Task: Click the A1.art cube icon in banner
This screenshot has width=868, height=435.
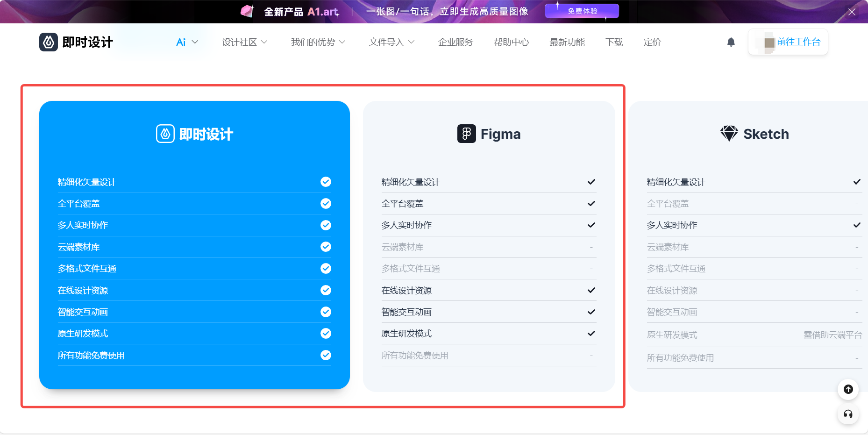Action: tap(247, 11)
